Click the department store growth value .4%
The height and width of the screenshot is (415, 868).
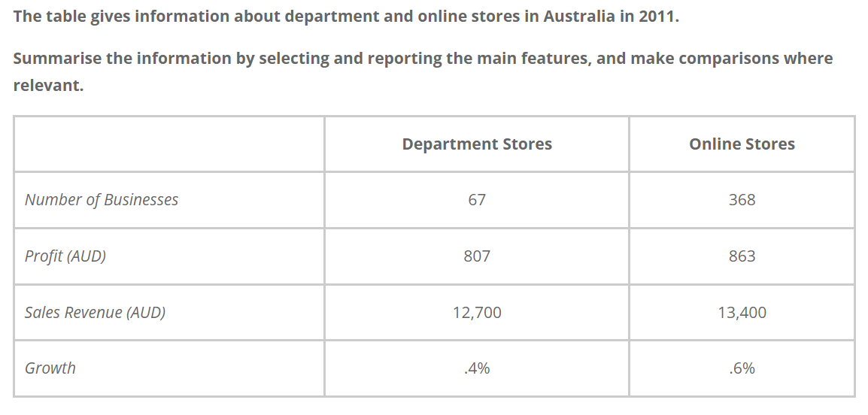477,368
